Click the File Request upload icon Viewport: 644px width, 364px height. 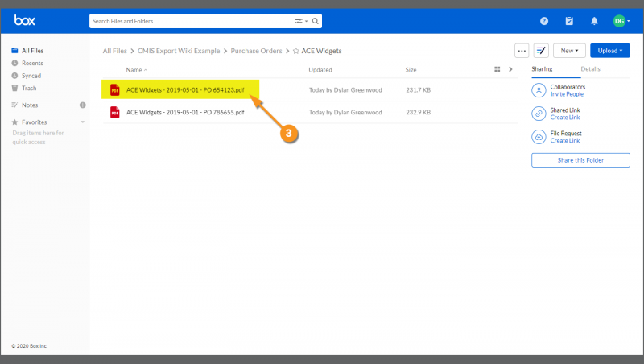(539, 137)
